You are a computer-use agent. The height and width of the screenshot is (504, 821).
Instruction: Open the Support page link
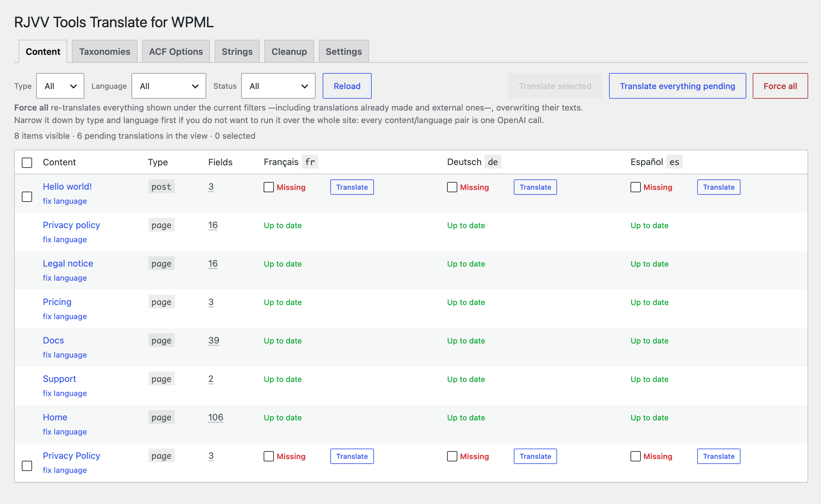[x=59, y=379]
